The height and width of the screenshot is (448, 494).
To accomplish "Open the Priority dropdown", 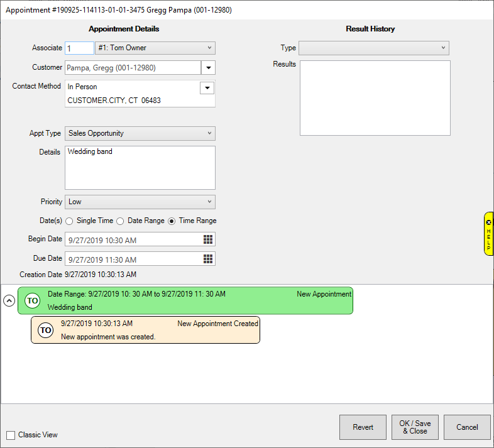I will click(140, 202).
